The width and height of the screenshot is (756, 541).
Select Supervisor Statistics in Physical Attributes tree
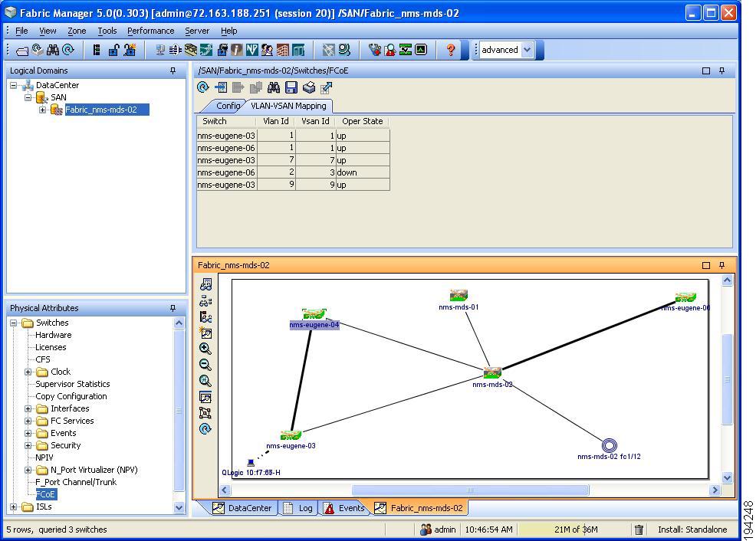[73, 384]
